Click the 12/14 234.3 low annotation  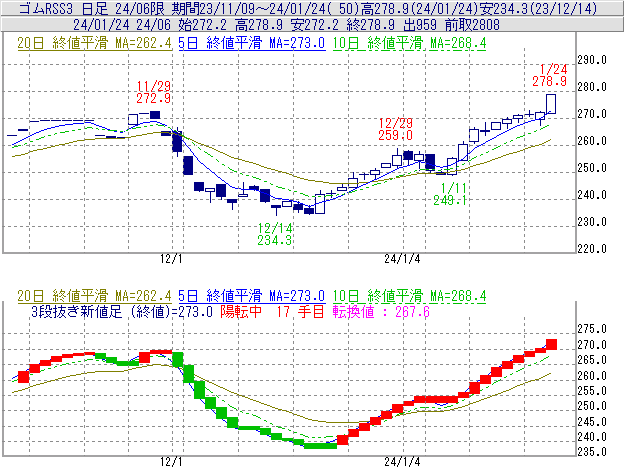point(275,234)
